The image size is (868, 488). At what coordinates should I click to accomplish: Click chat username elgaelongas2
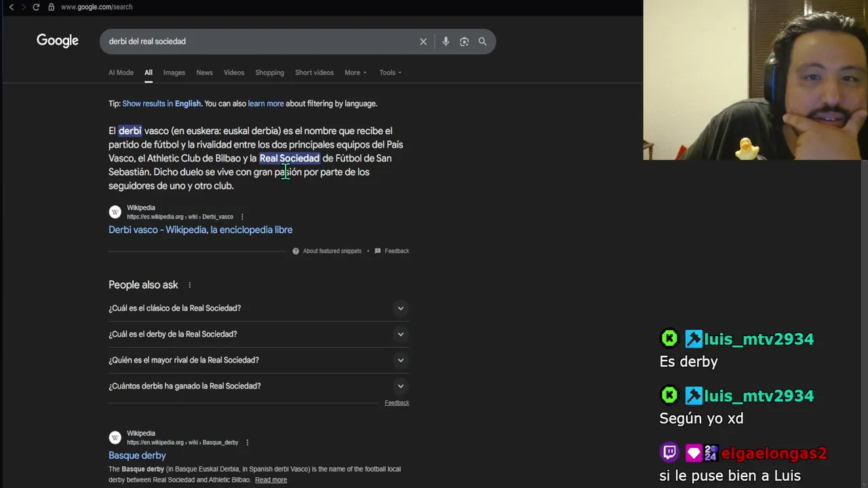pyautogui.click(x=774, y=453)
